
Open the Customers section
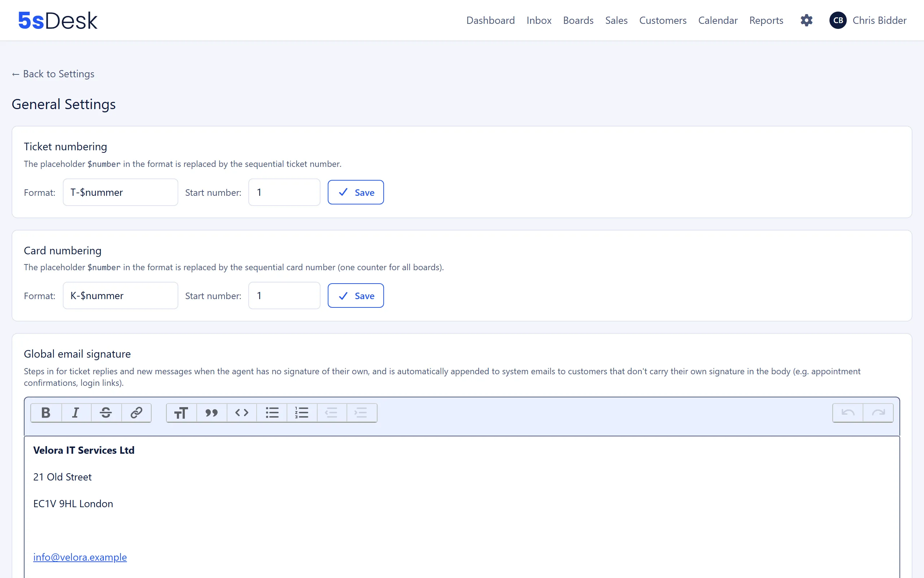[x=662, y=20]
